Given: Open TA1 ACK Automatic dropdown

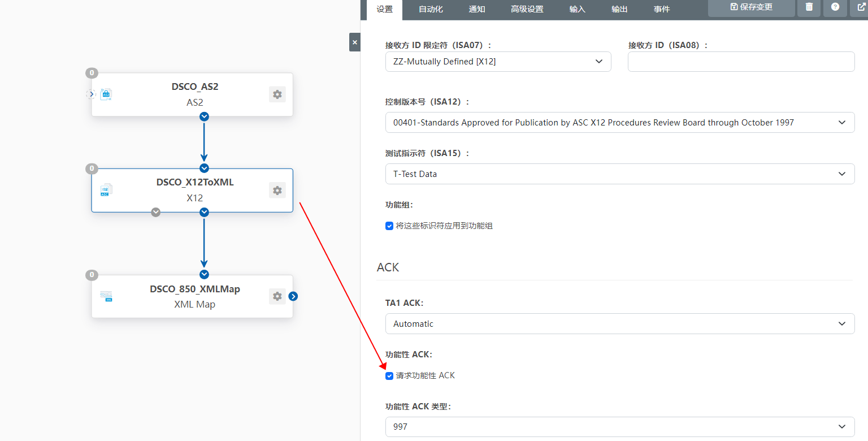Looking at the screenshot, I should (x=620, y=324).
